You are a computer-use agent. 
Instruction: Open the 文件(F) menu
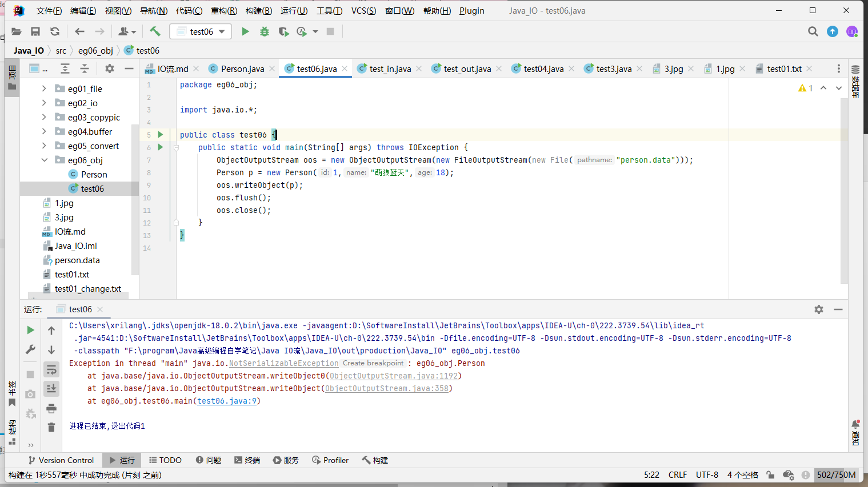pyautogui.click(x=49, y=11)
